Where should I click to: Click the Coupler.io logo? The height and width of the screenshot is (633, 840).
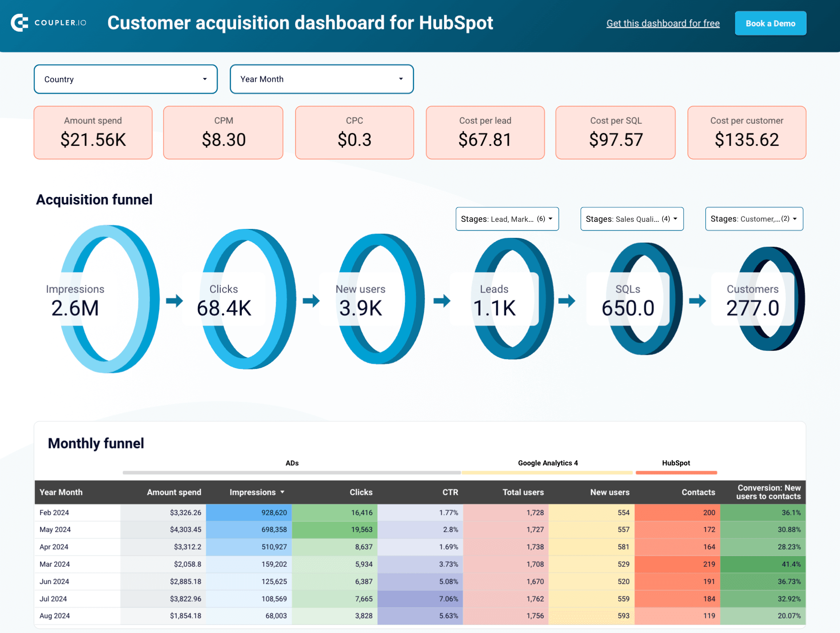click(48, 23)
